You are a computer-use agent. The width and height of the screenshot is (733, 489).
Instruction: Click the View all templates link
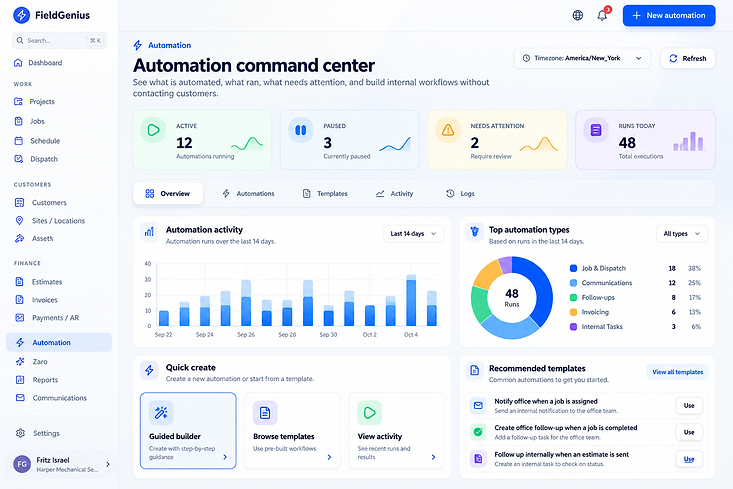[677, 372]
